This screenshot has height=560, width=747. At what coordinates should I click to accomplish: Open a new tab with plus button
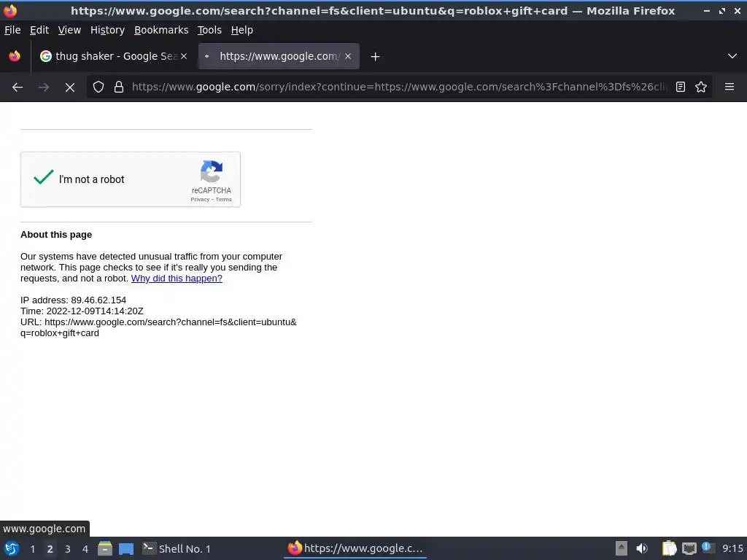[x=375, y=57]
